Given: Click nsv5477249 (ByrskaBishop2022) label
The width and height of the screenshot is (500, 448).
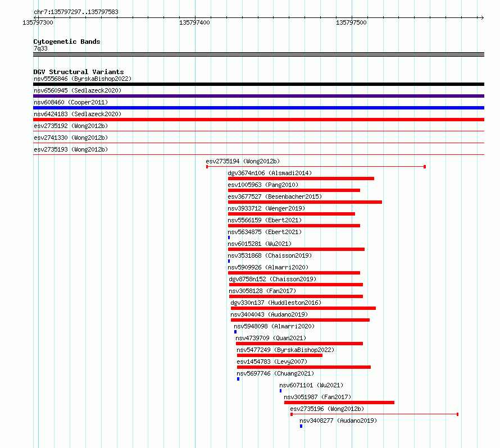Looking at the screenshot, I should click(285, 350).
